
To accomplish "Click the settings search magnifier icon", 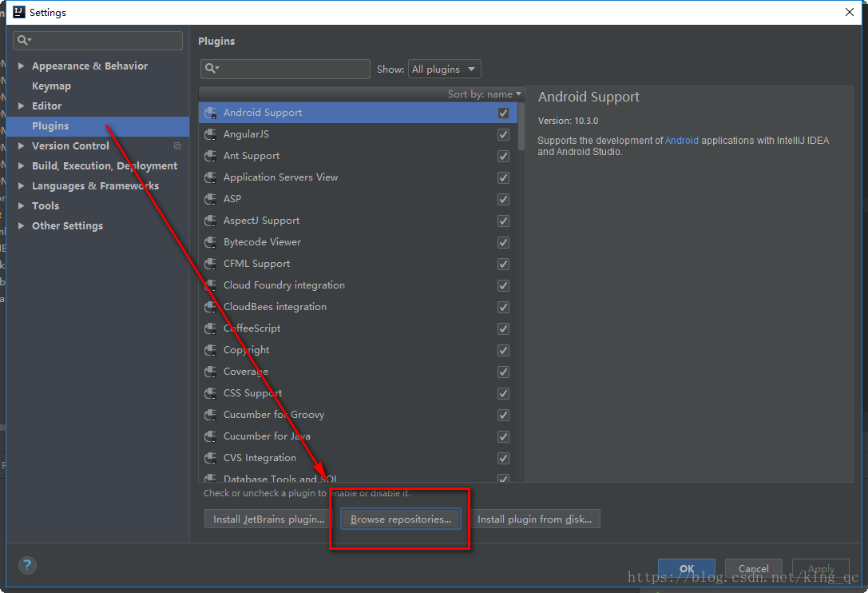I will click(25, 41).
